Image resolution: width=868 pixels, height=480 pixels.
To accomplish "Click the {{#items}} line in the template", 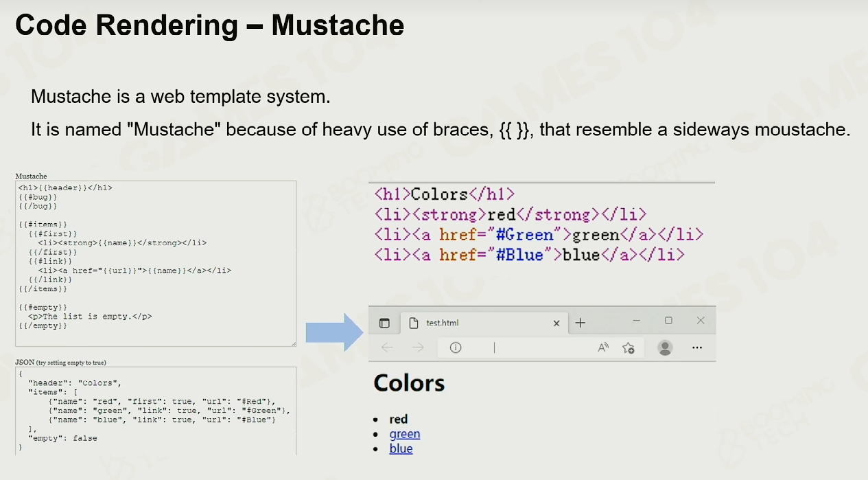I will 43,225.
